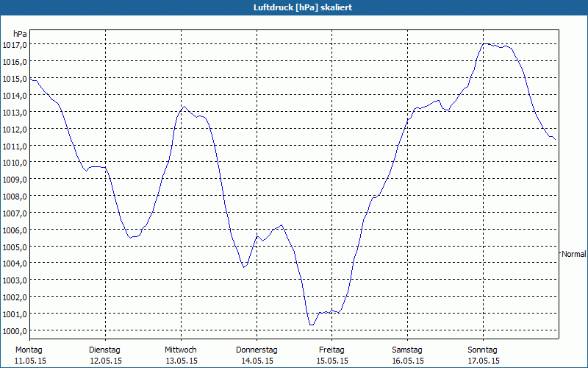
Task: Select the 1014,0 y-axis value
Action: 15,96
